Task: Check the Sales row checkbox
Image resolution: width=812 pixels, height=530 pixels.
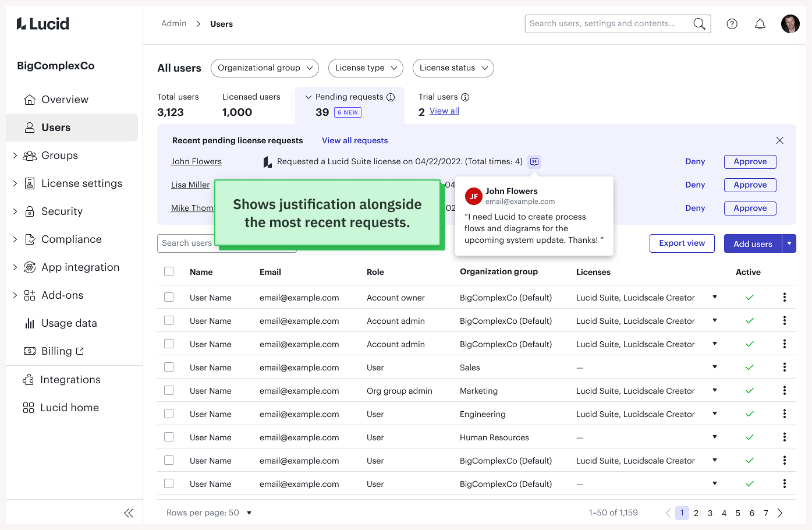Action: [x=169, y=367]
